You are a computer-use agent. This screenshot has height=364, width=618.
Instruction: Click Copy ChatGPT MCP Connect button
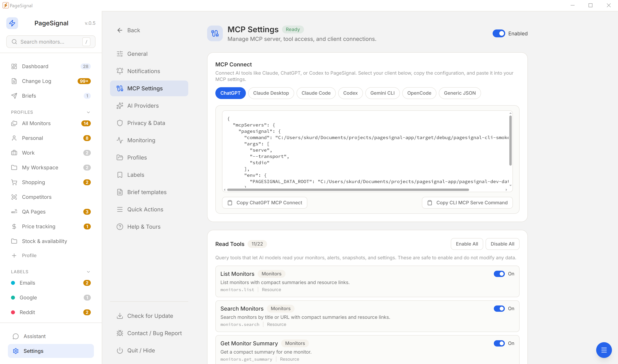point(264,203)
